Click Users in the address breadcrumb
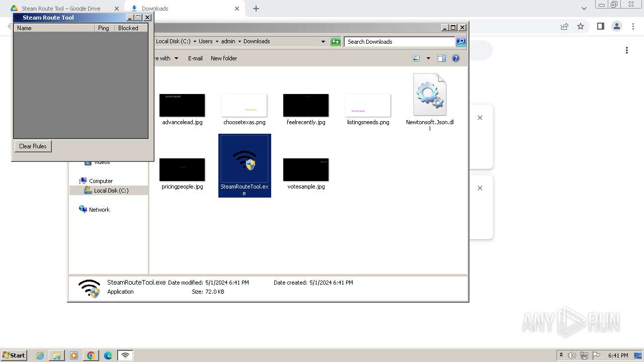This screenshot has height=362, width=644. (x=205, y=41)
